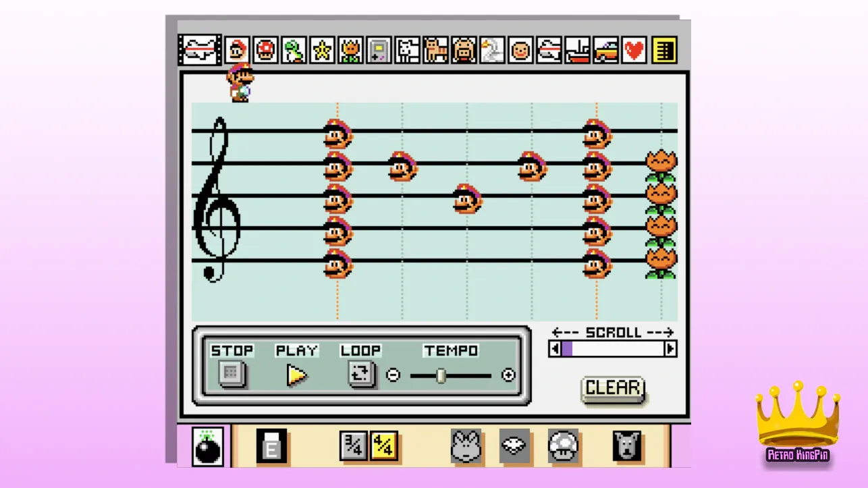Image resolution: width=868 pixels, height=488 pixels.
Task: Pick the swan instrument
Action: point(492,51)
